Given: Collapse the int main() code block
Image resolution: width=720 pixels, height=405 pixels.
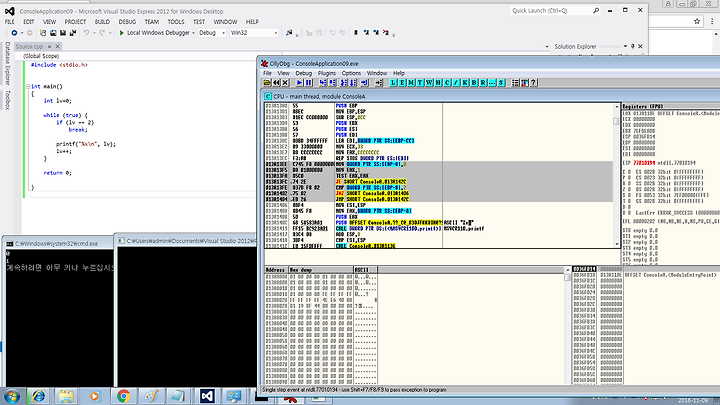Looking at the screenshot, I should (x=28, y=86).
